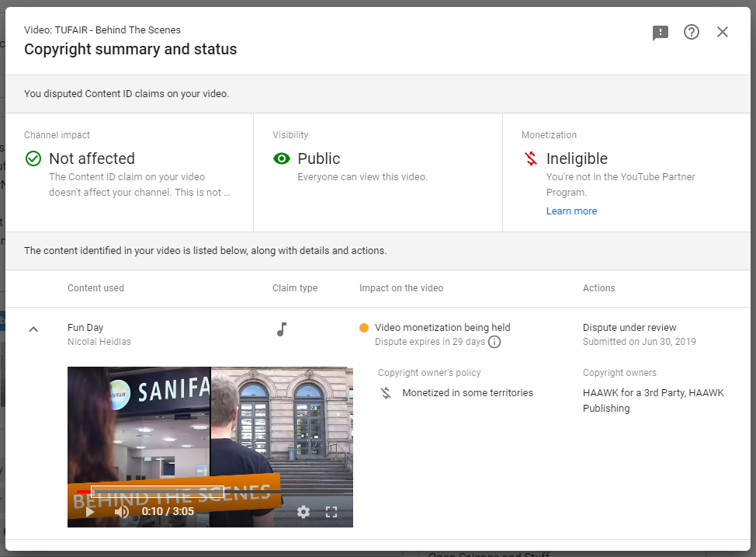The image size is (756, 557).
Task: Click the orange monetization held status dot
Action: coord(364,328)
